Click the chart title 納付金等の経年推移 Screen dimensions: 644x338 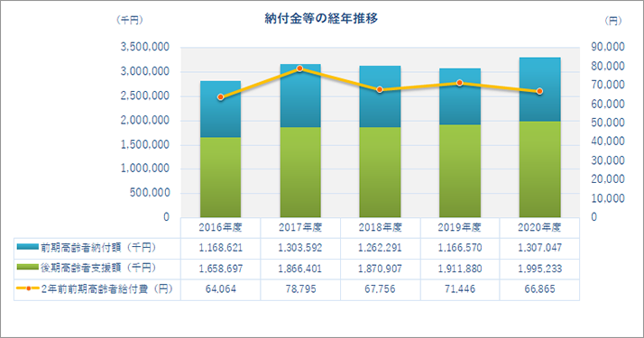click(x=321, y=18)
